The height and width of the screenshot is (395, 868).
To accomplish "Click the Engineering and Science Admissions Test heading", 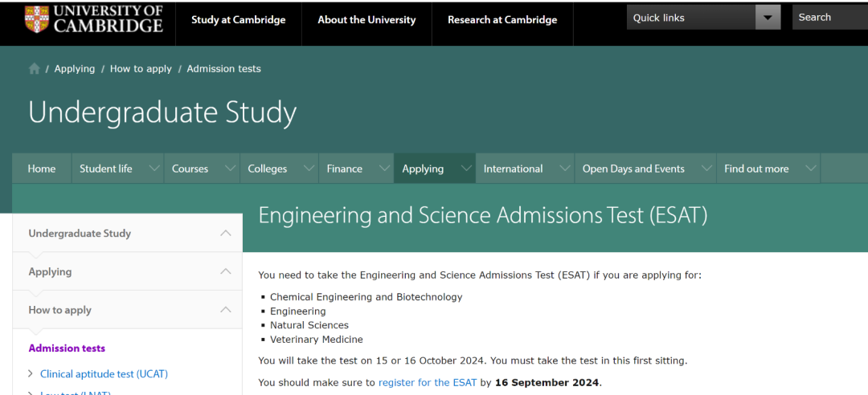I will tap(483, 215).
